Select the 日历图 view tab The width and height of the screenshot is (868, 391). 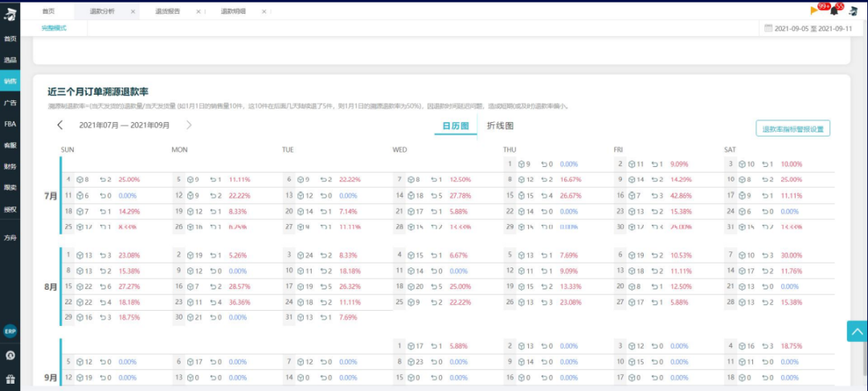[x=456, y=125]
